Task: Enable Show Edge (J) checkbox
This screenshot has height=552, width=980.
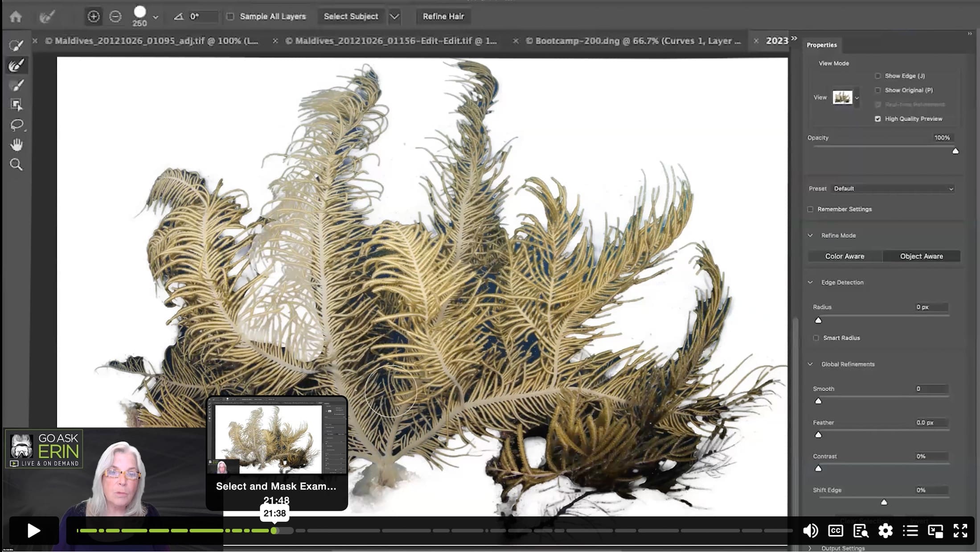Action: (878, 76)
